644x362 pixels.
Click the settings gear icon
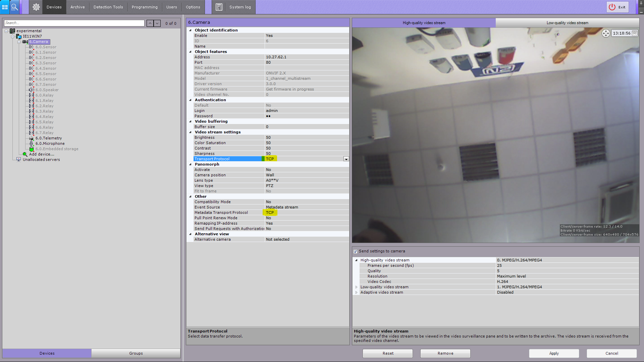pos(36,7)
